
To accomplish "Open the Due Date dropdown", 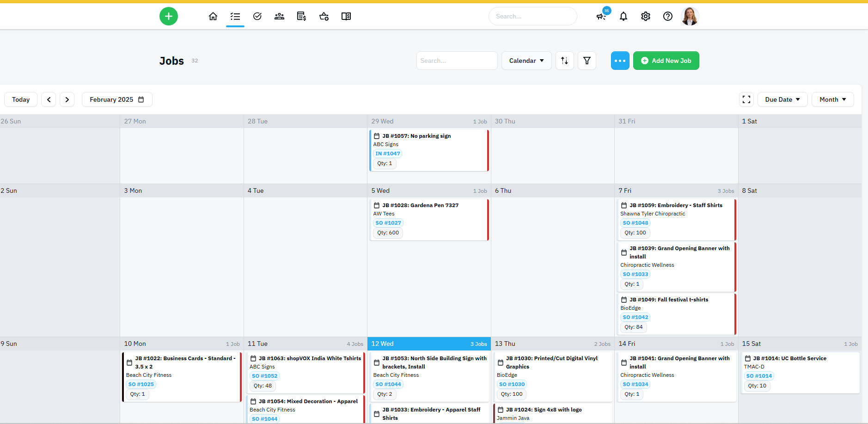I will point(782,99).
